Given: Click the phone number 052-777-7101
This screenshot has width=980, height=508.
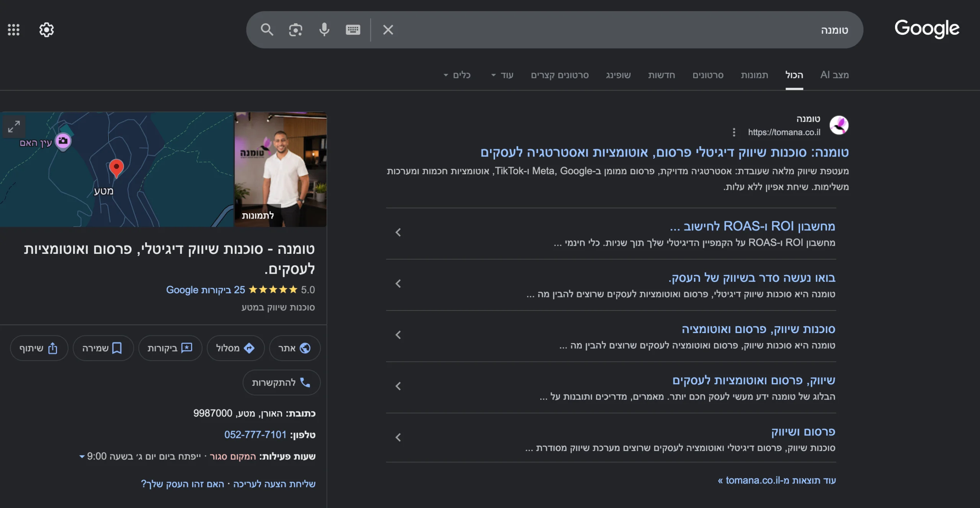Looking at the screenshot, I should pyautogui.click(x=255, y=434).
